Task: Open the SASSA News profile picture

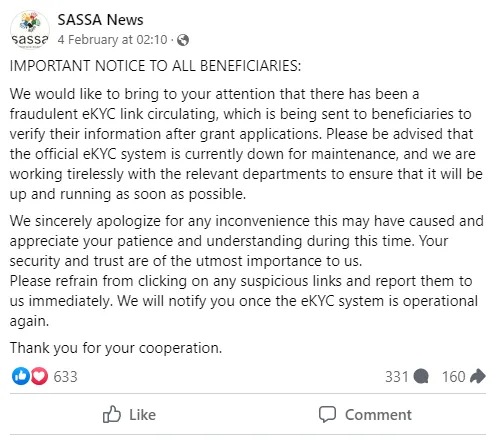Action: (x=30, y=30)
